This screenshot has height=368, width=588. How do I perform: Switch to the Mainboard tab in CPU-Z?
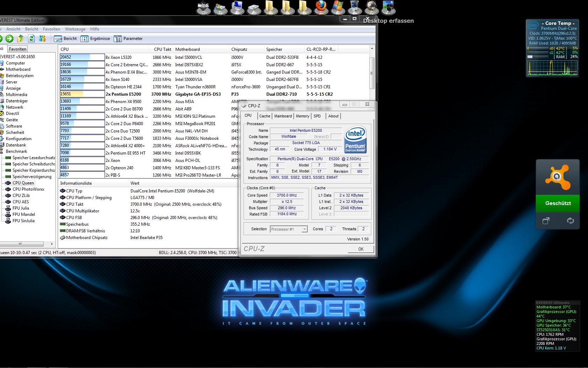[x=283, y=116]
